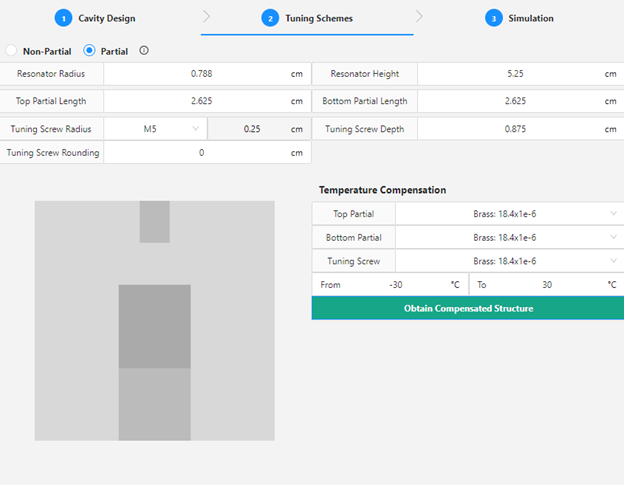Click Obtain Compensated Structure button
The width and height of the screenshot is (624, 485).
(x=468, y=308)
